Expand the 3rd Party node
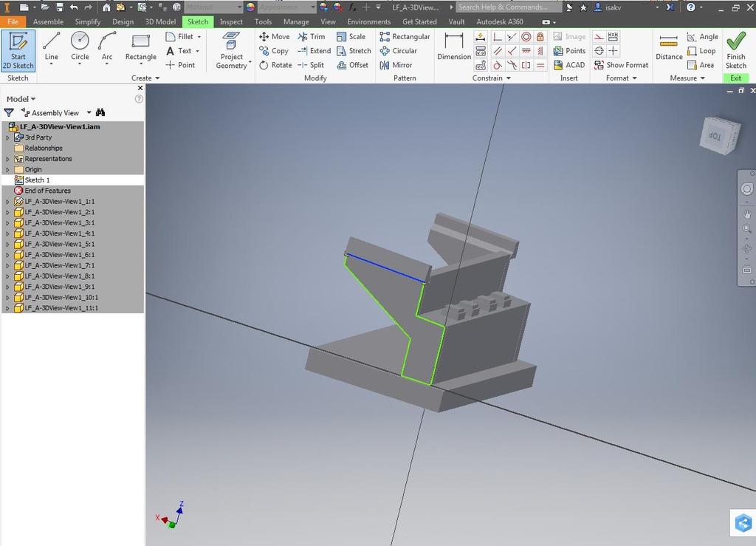The width and height of the screenshot is (756, 546). coord(7,137)
